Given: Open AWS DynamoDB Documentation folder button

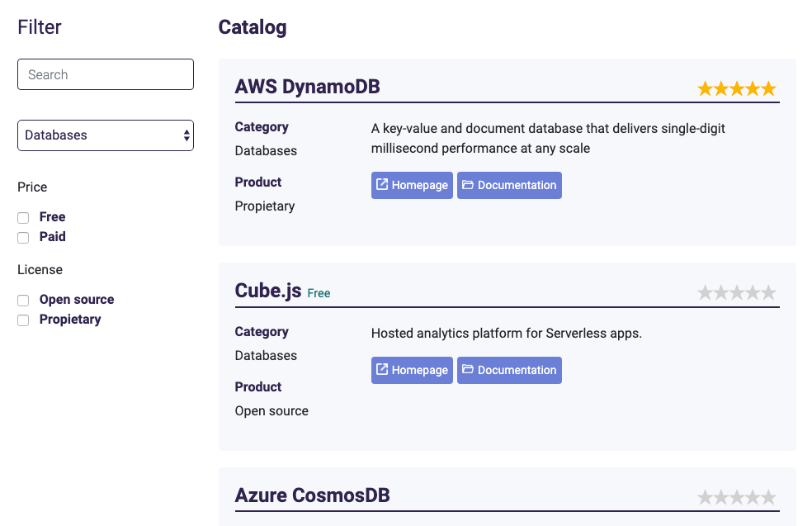Looking at the screenshot, I should click(x=509, y=185).
